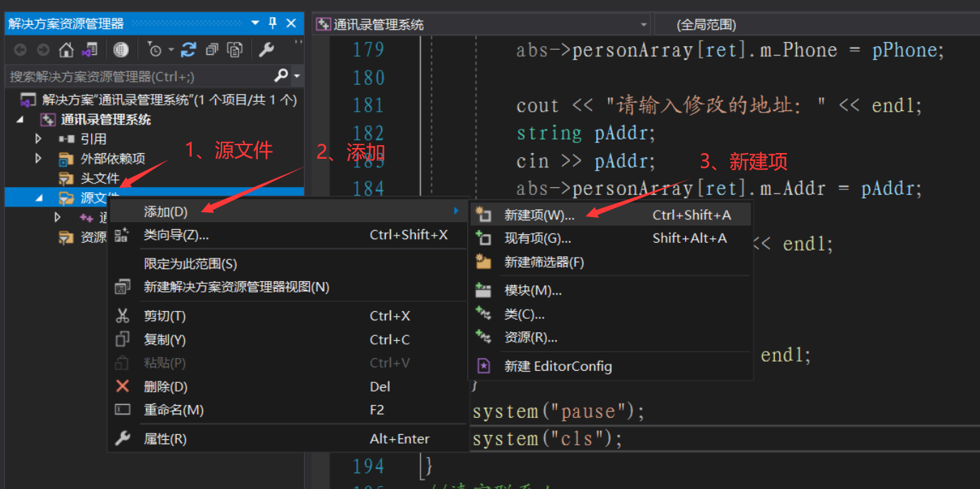Click the new item icon beside 新建项
Screen dimensions: 980x489
click(484, 214)
